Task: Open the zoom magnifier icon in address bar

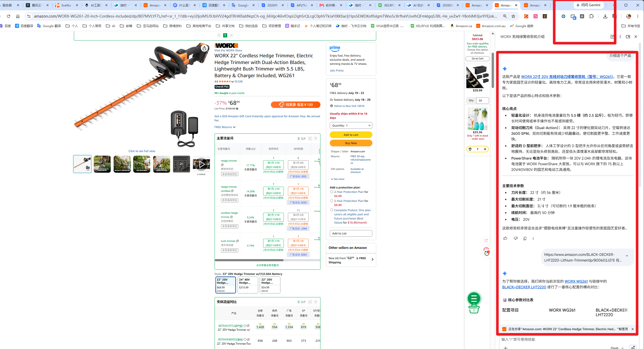Action: (505, 16)
